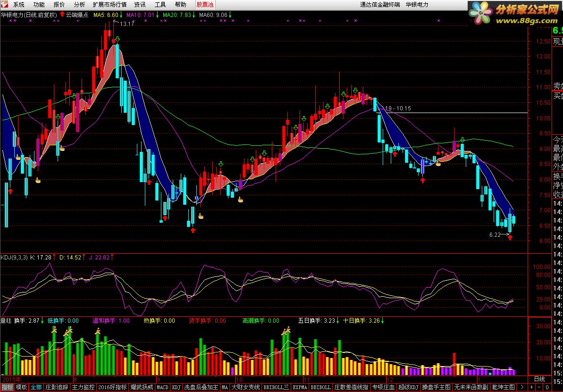
Task: Click the 2015年 marker on time axis
Action: pyautogui.click(x=11, y=379)
